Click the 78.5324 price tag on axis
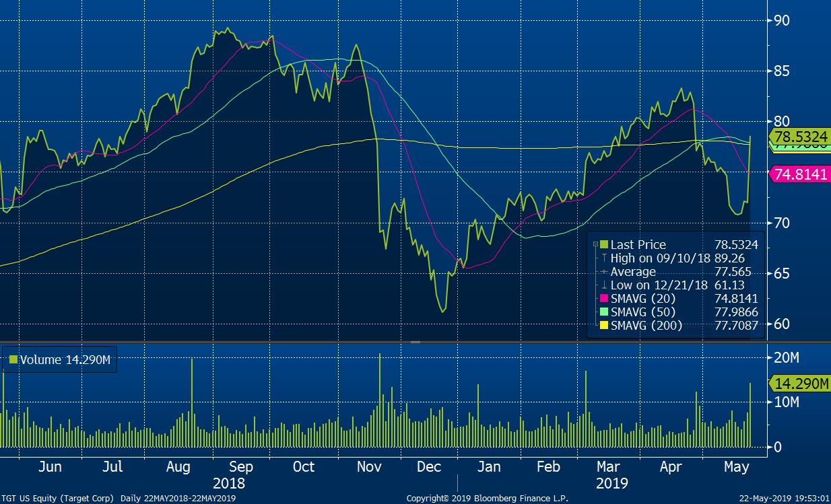The width and height of the screenshot is (831, 504). coord(799,137)
